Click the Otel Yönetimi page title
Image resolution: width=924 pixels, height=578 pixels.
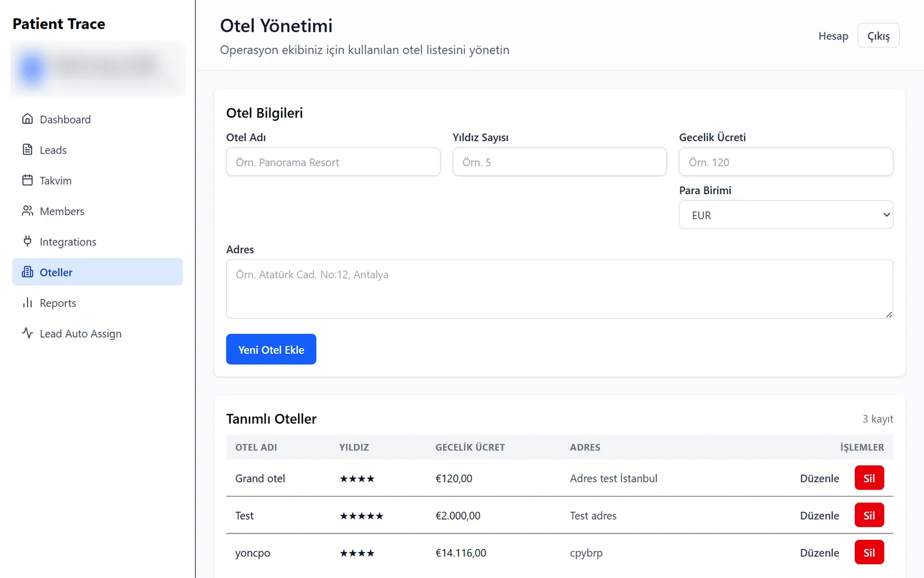click(276, 25)
